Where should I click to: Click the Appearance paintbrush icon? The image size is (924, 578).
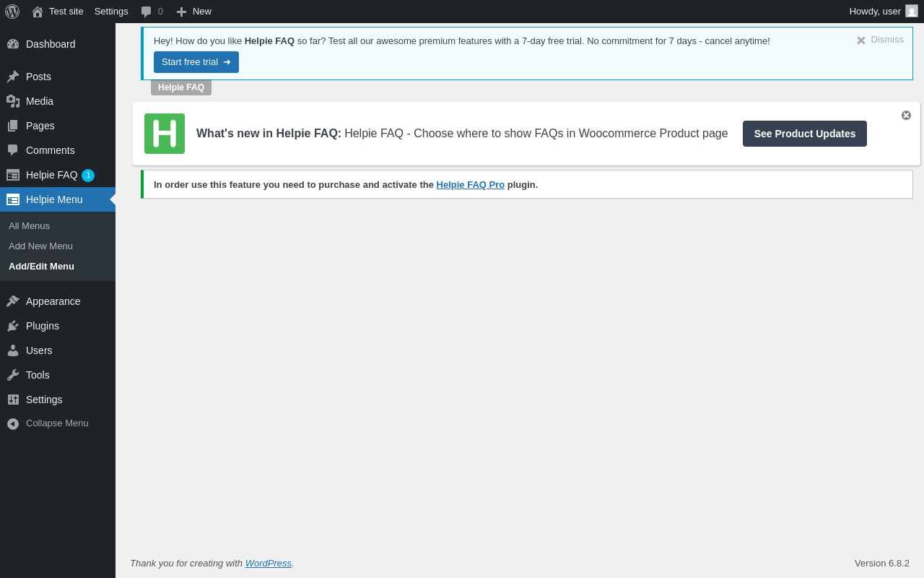[x=13, y=301]
